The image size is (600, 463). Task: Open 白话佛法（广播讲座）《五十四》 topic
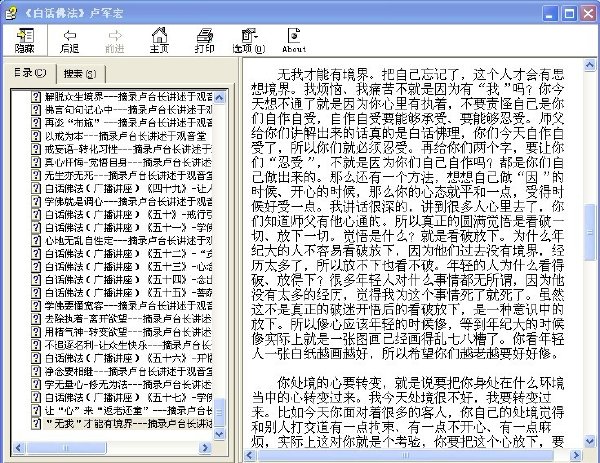pyautogui.click(x=128, y=279)
